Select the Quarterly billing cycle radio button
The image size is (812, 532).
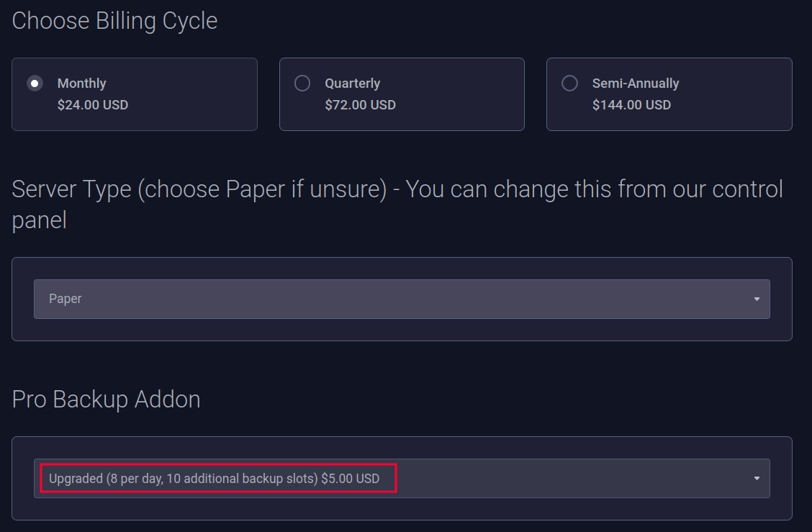tap(302, 84)
